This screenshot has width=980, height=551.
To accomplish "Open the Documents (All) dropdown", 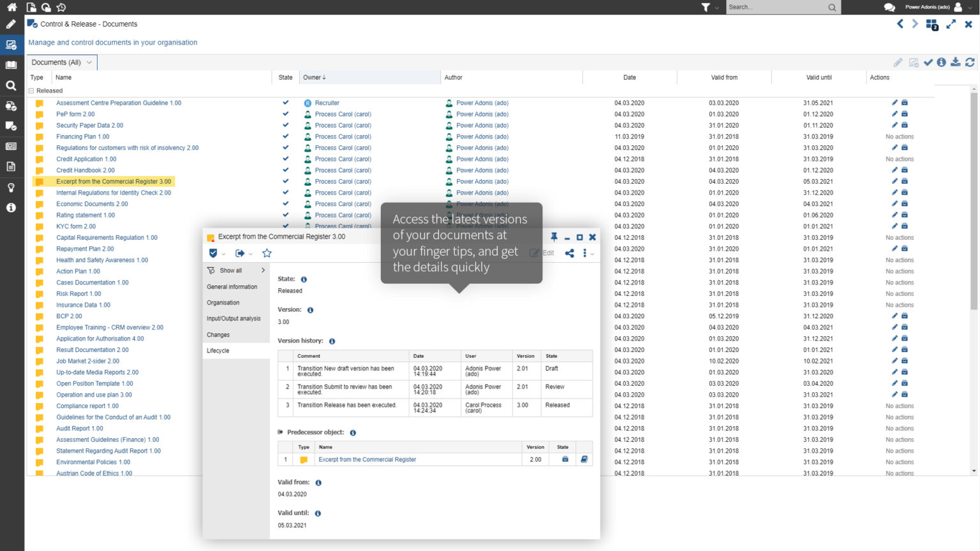I will tap(61, 62).
